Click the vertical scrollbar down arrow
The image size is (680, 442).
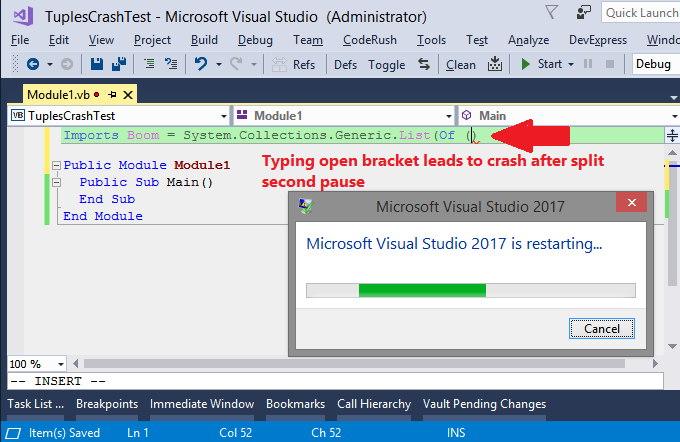click(673, 346)
